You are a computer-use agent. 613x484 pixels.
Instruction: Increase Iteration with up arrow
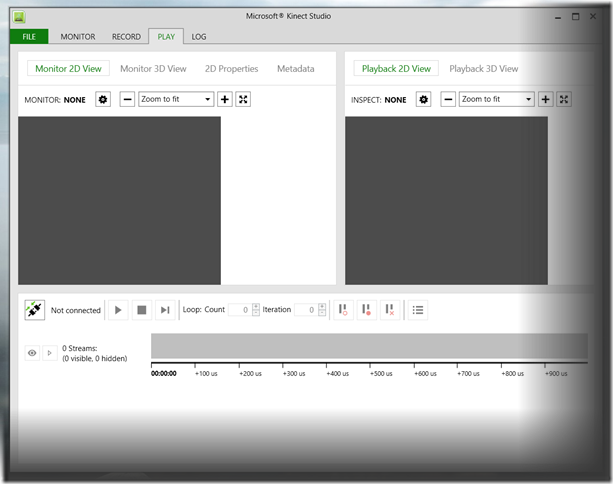click(322, 307)
